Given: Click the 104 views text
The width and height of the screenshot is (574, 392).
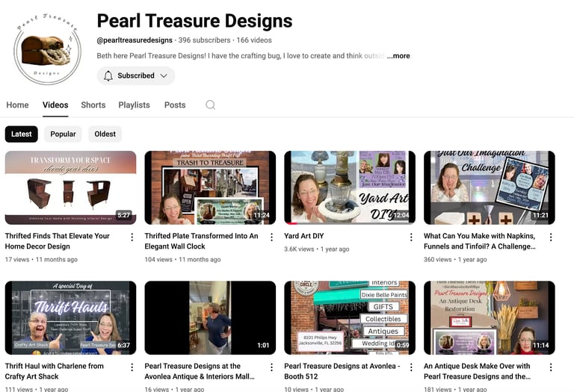Looking at the screenshot, I should (158, 259).
